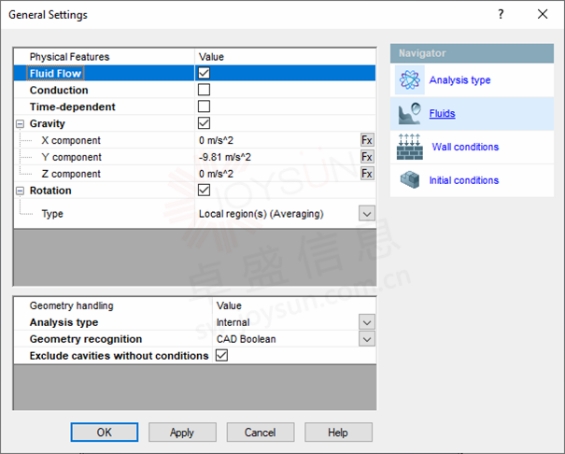Enable the Conduction checkbox
Viewport: 565px width, 454px height.
204,90
